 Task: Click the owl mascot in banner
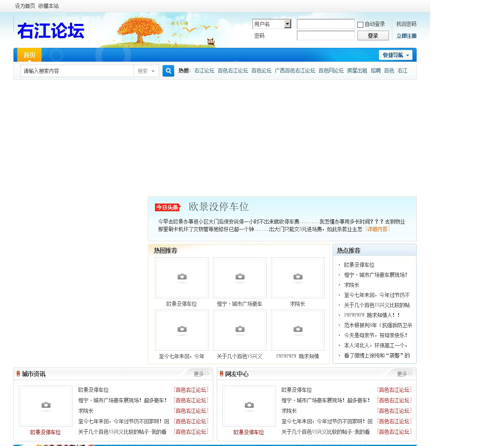[x=211, y=42]
